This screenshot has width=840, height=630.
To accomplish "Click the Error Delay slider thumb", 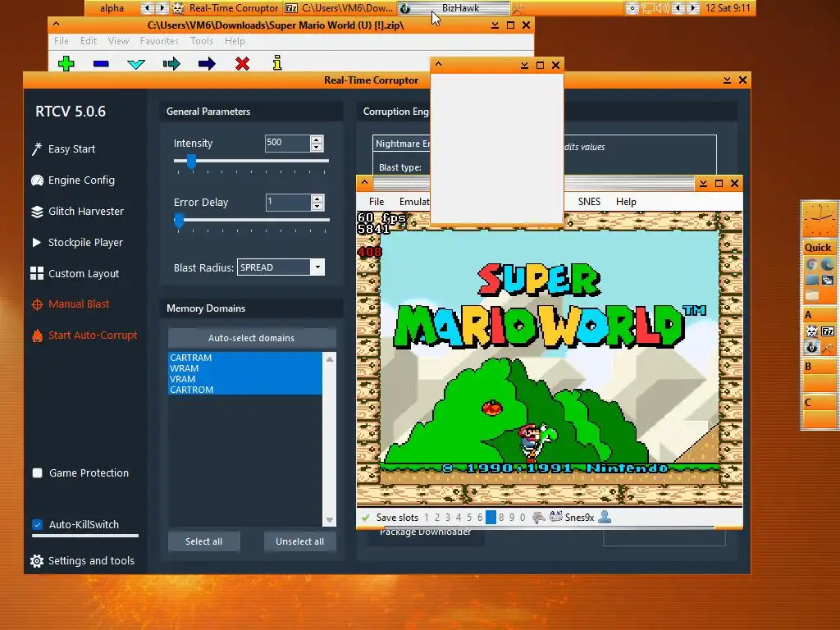I will [x=179, y=220].
